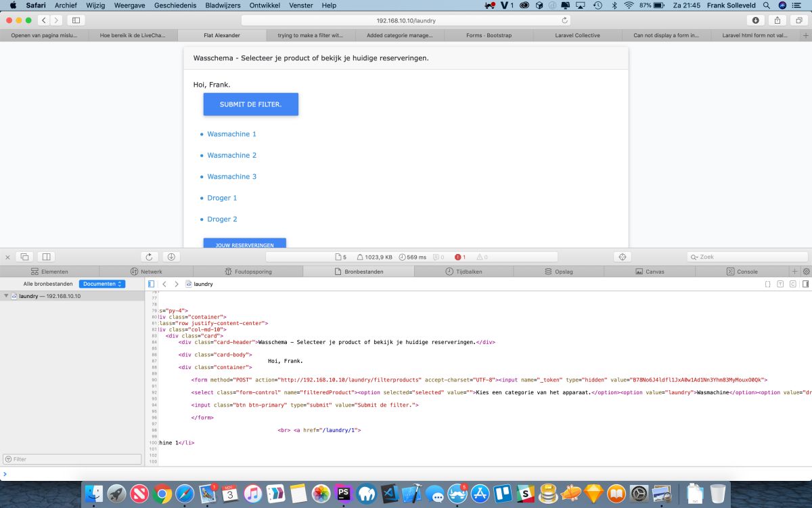Open the Wi-Fi status menu

pyautogui.click(x=629, y=5)
